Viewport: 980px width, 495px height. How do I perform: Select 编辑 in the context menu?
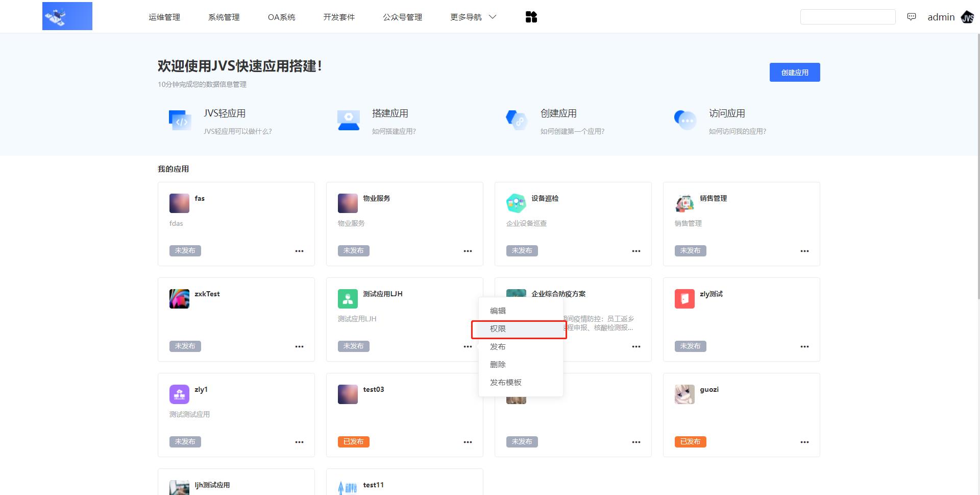coord(521,311)
